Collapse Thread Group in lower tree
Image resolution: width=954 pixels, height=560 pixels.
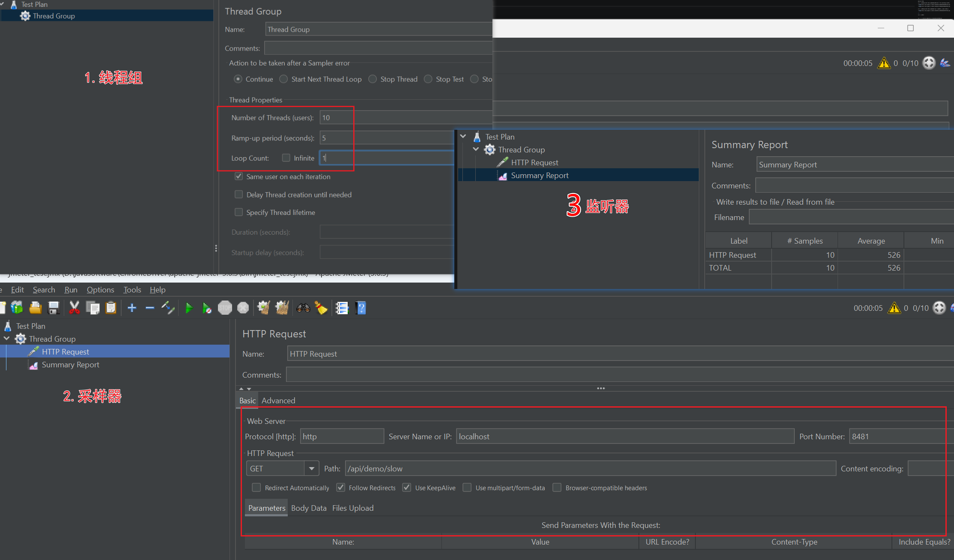click(7, 338)
